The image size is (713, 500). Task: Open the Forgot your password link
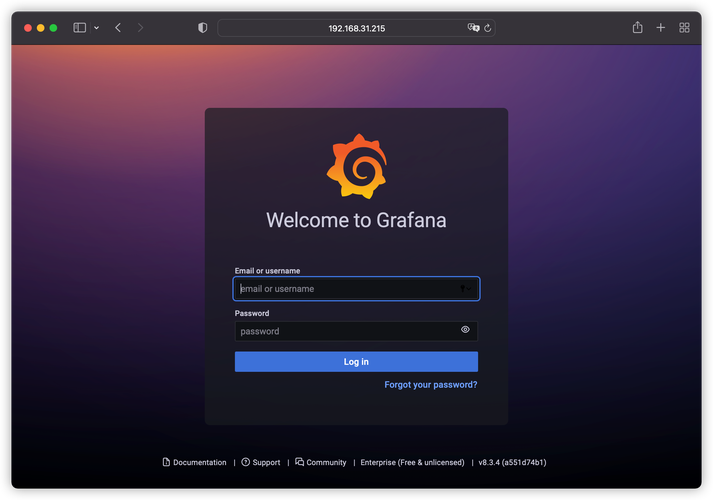[430, 385]
